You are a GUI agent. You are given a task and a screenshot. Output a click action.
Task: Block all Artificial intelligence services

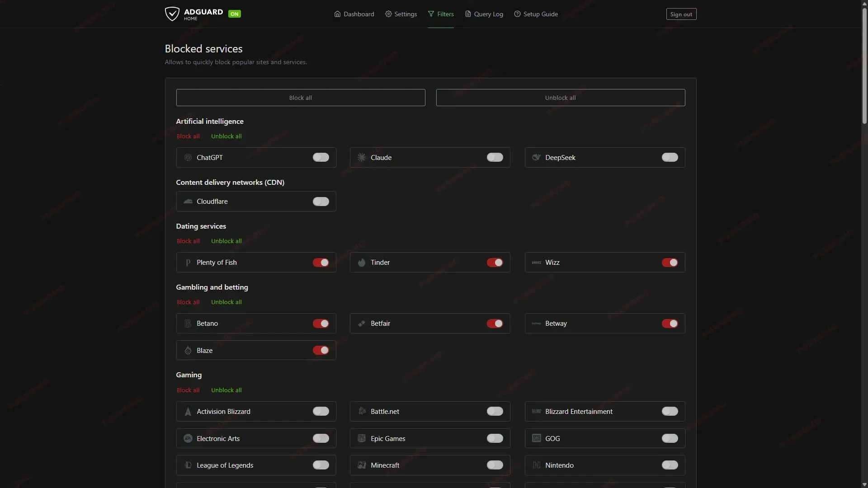tap(188, 136)
